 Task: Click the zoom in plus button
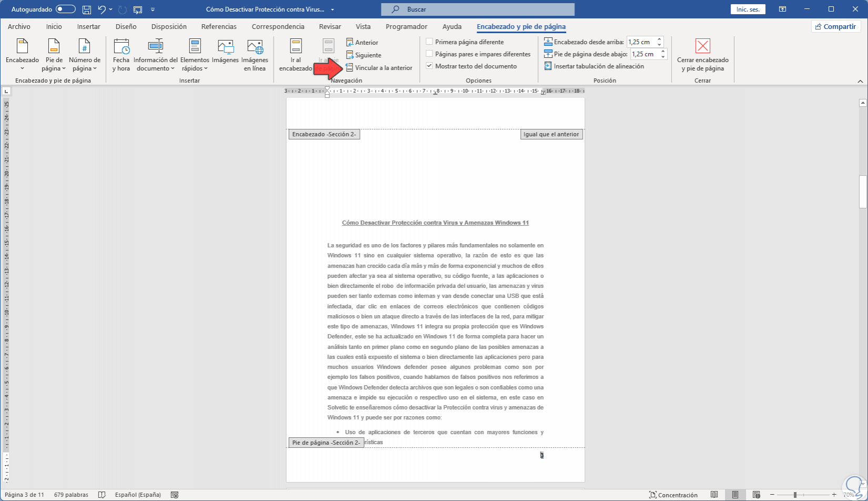834,495
